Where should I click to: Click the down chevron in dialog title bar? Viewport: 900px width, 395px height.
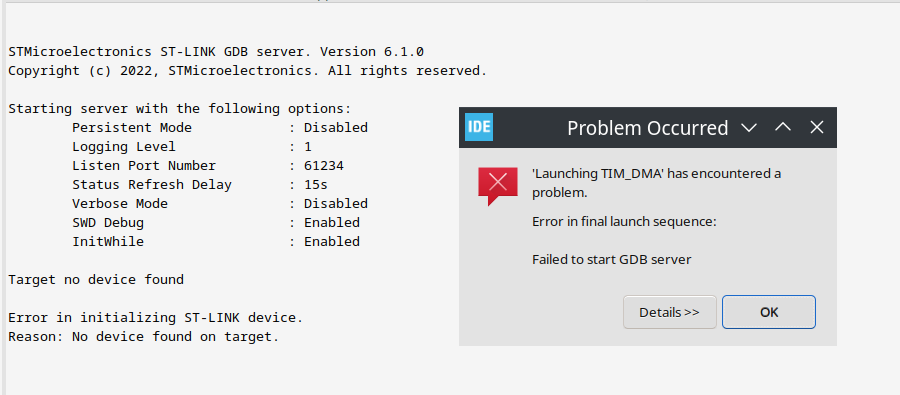(748, 127)
